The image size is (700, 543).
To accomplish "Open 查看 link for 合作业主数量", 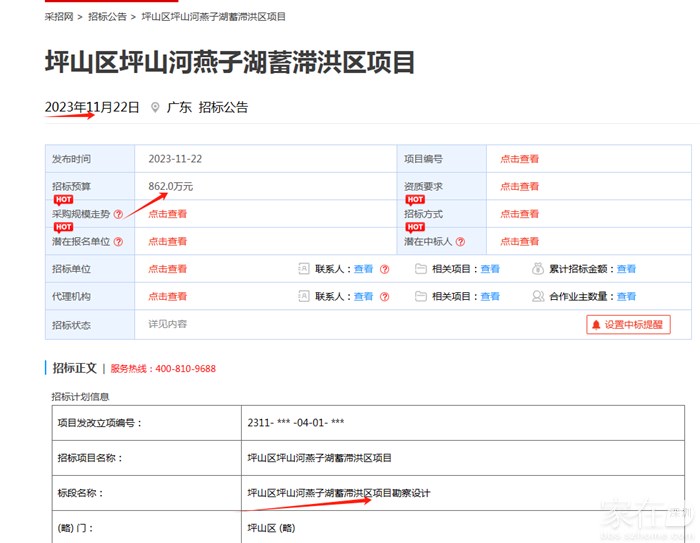I will [x=626, y=297].
